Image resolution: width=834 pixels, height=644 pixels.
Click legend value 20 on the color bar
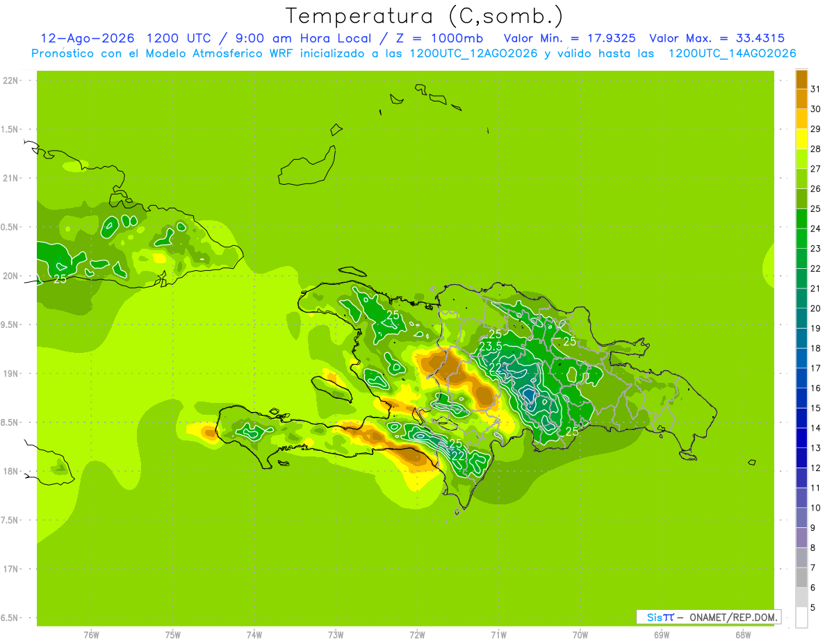click(x=815, y=308)
